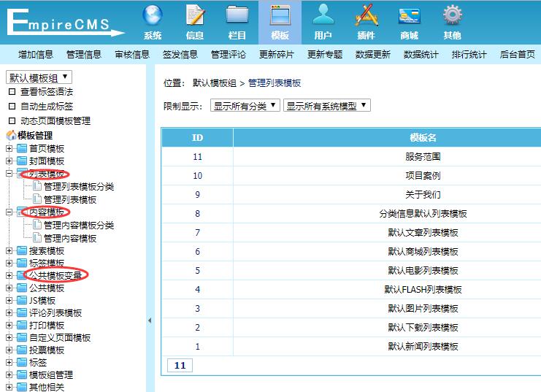This screenshot has width=541, height=392.
Task: Expand the 封面模板 tree node
Action: tap(9, 161)
